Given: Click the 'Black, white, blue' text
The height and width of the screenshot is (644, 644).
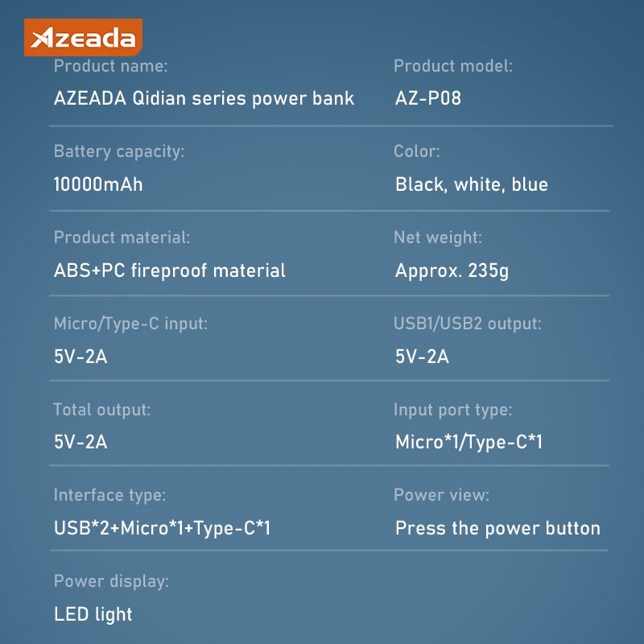Looking at the screenshot, I should coord(471,184).
